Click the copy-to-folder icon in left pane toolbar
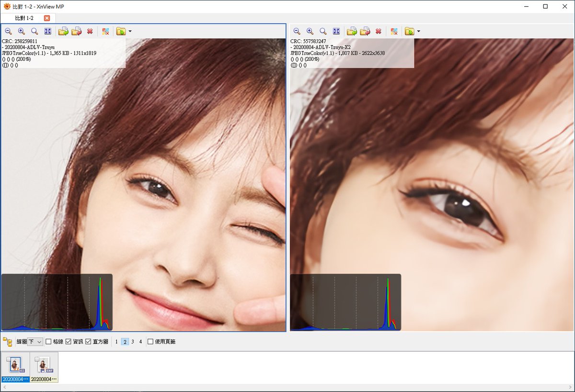The width and height of the screenshot is (575, 392). pyautogui.click(x=63, y=31)
